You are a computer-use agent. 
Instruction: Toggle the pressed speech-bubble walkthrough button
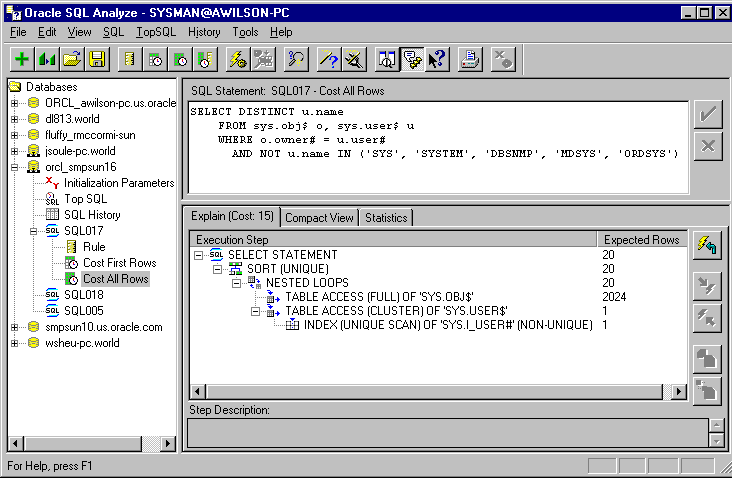[x=412, y=59]
